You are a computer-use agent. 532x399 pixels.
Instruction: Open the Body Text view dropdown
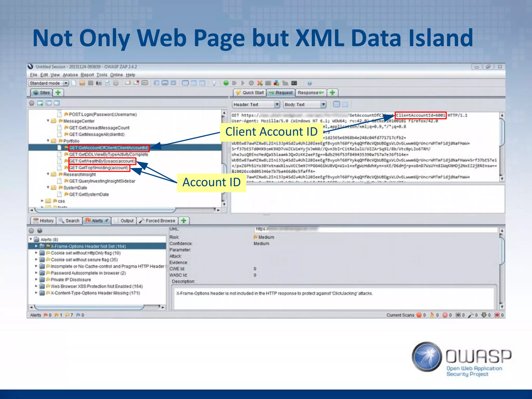(x=323, y=104)
